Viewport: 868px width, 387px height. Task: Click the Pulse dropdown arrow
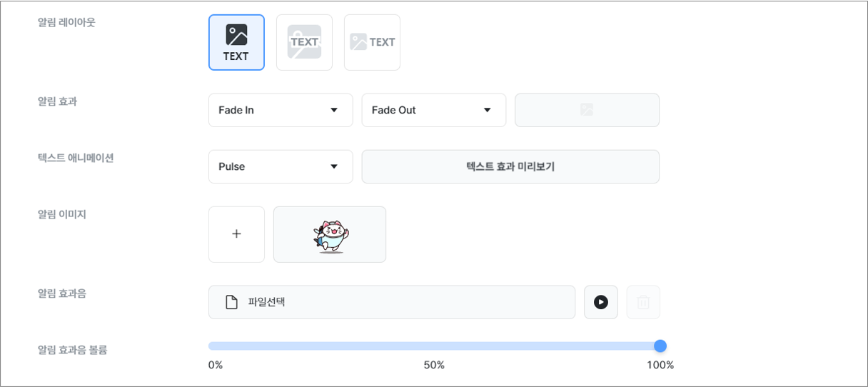334,166
